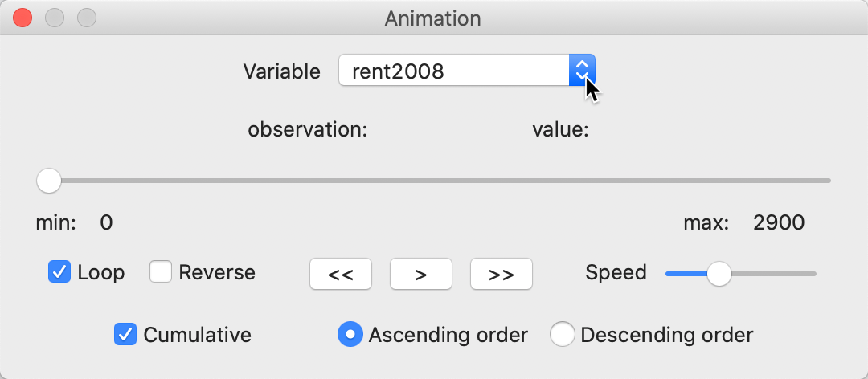The image size is (868, 379).
Task: Click the Animation title bar text
Action: (433, 17)
